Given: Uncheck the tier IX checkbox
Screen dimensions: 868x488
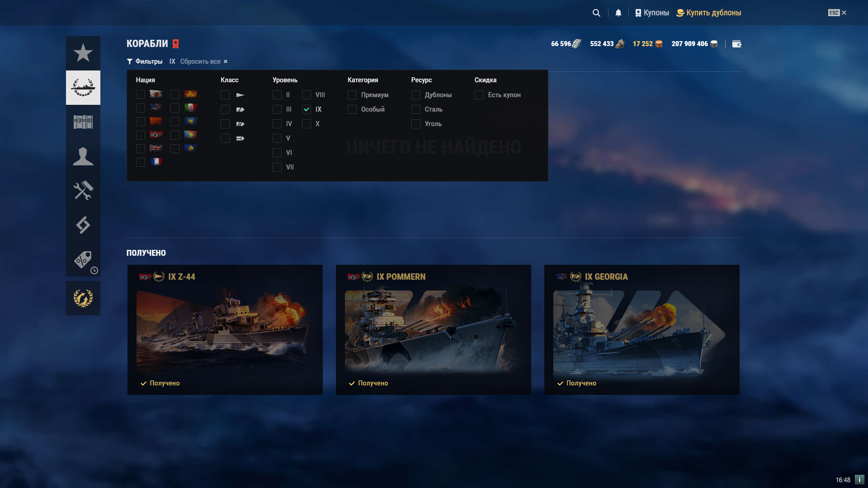Looking at the screenshot, I should point(307,109).
